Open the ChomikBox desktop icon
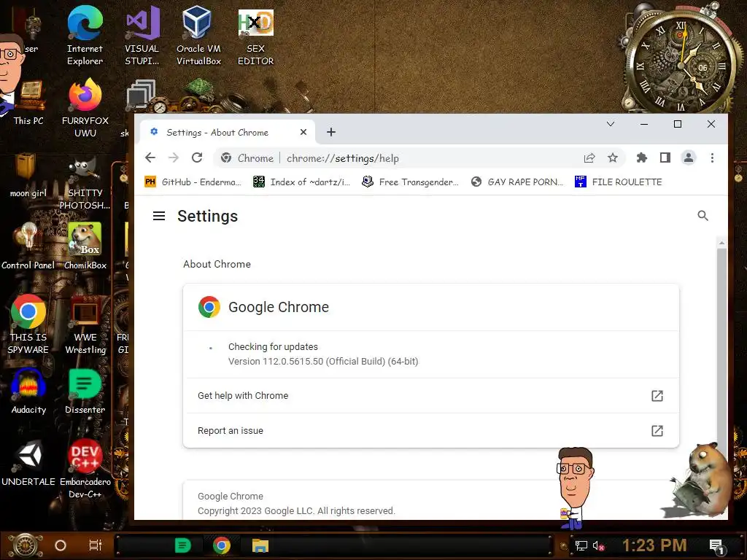This screenshot has height=560, width=747. (85, 246)
